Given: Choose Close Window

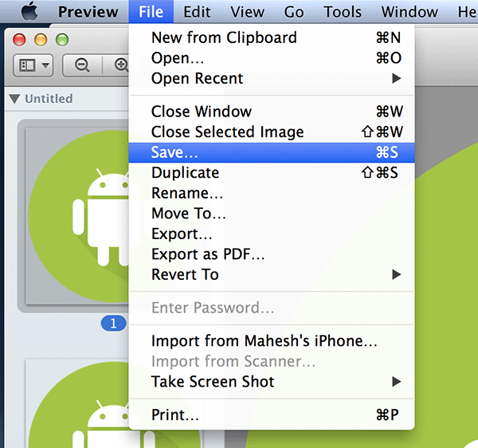Looking at the screenshot, I should tap(272, 112).
